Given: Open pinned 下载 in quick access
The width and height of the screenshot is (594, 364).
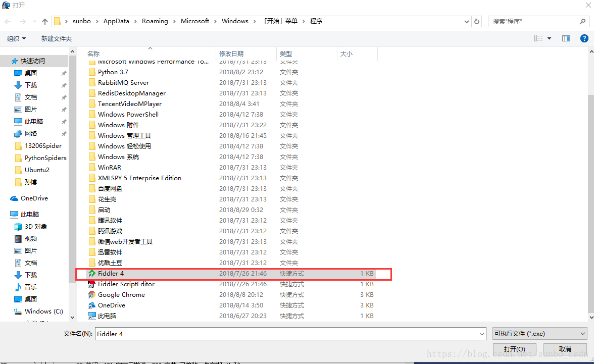Looking at the screenshot, I should click(x=31, y=85).
